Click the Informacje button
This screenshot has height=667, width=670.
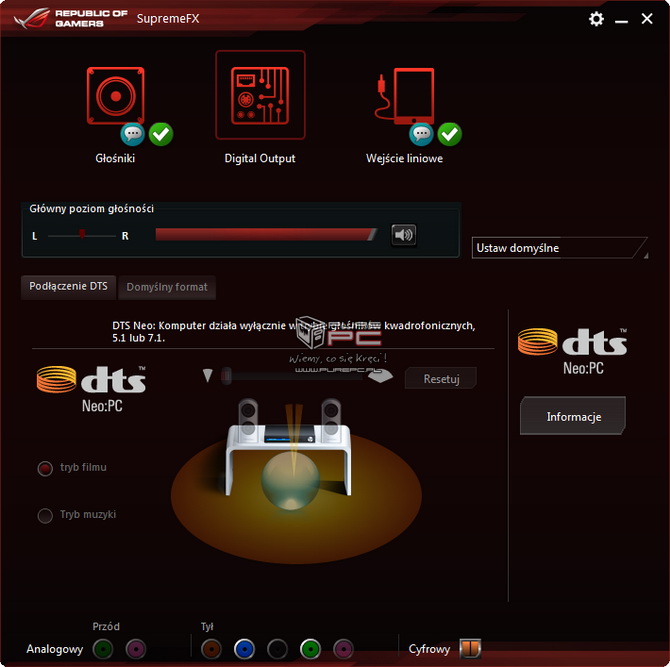tap(573, 416)
